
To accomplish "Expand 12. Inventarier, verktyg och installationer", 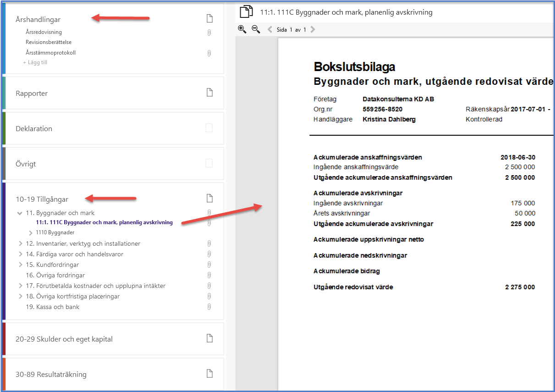I will pos(20,243).
